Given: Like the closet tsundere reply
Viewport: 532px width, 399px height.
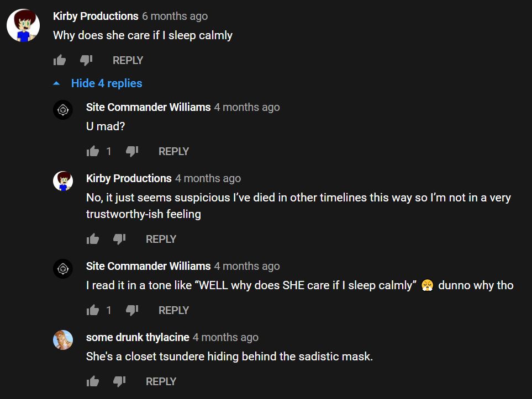Looking at the screenshot, I should pos(93,381).
